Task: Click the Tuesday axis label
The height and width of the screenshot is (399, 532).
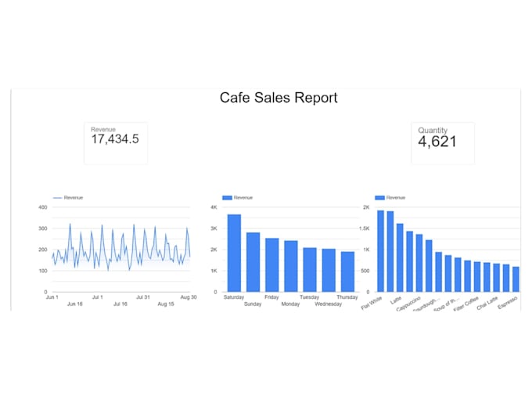Action: click(x=310, y=297)
